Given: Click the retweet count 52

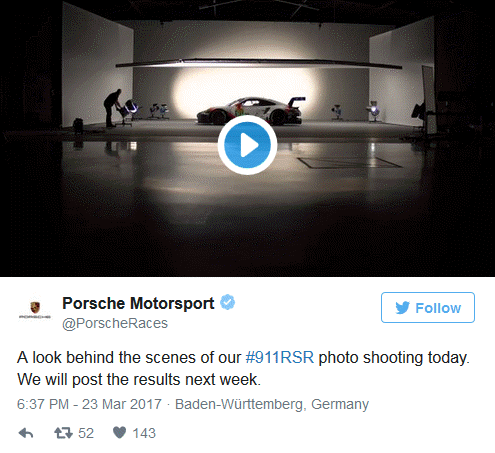Looking at the screenshot, I should (86, 433).
